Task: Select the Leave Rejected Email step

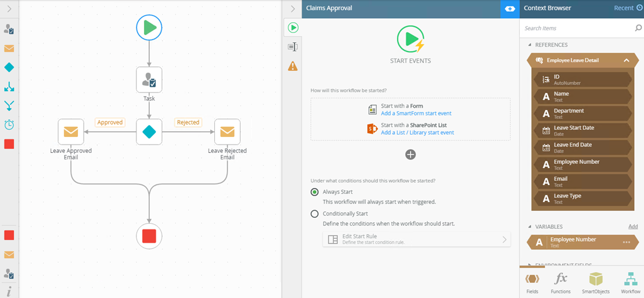Action: click(227, 132)
